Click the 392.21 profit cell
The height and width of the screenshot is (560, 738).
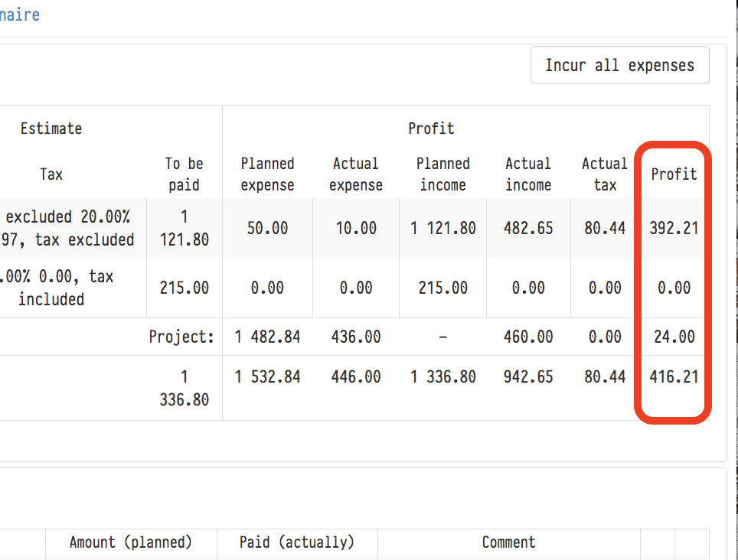[x=674, y=228]
